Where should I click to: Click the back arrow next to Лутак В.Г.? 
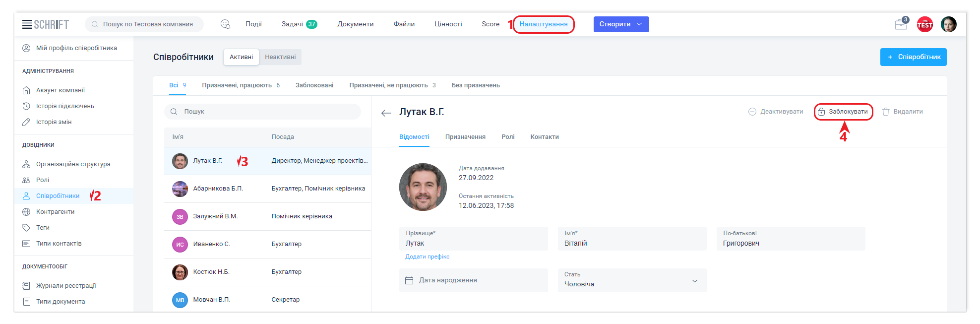coord(386,113)
